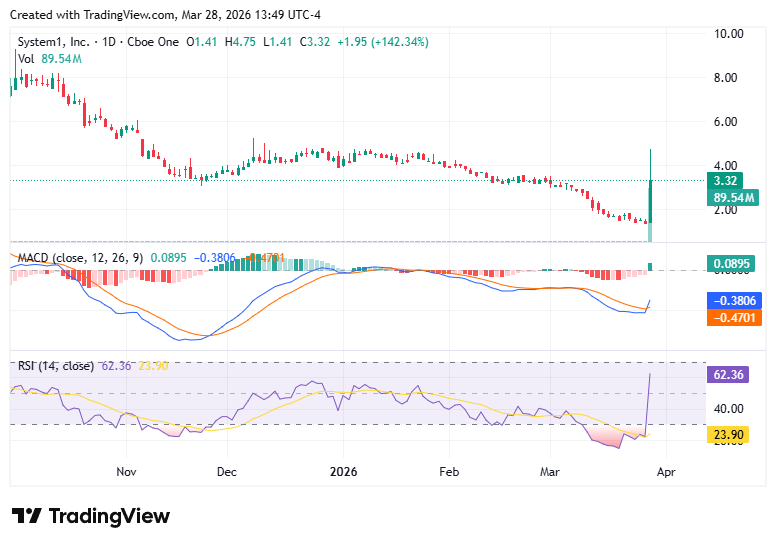Image resolution: width=776 pixels, height=546 pixels.
Task: Click the yellow 23.90 RSI axis tag
Action: 729,435
